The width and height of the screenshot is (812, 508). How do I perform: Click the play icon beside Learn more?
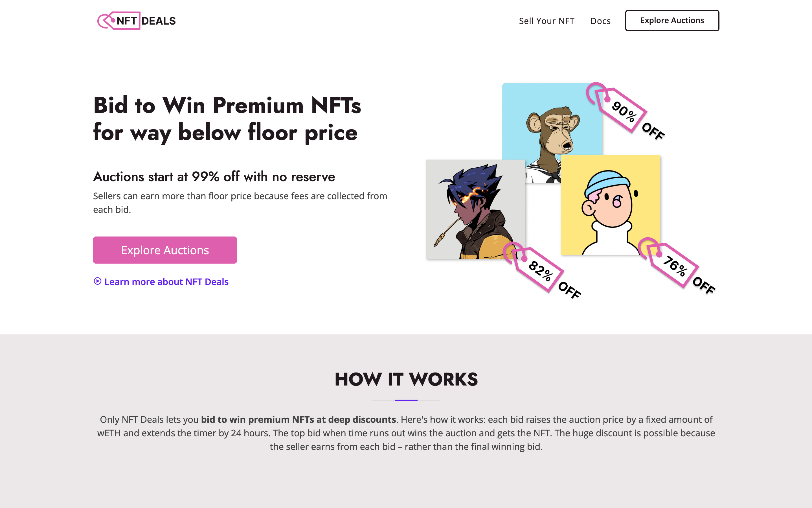click(x=98, y=282)
